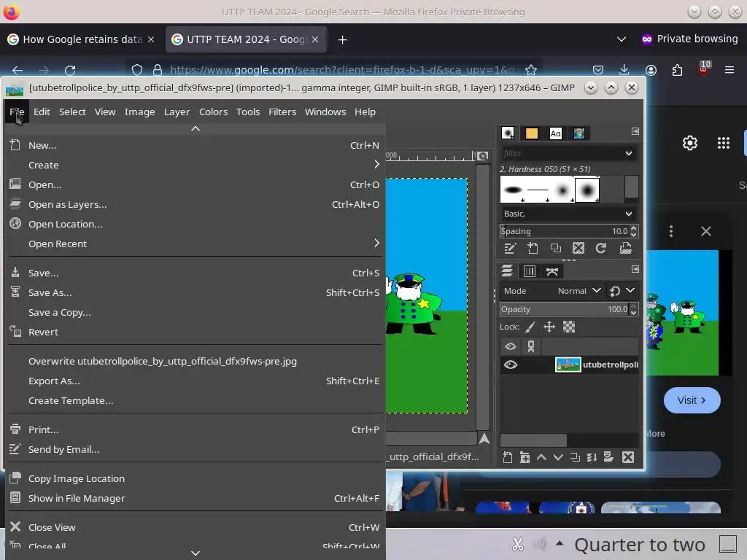Open the Filters menu
747x560 pixels.
pyautogui.click(x=282, y=112)
